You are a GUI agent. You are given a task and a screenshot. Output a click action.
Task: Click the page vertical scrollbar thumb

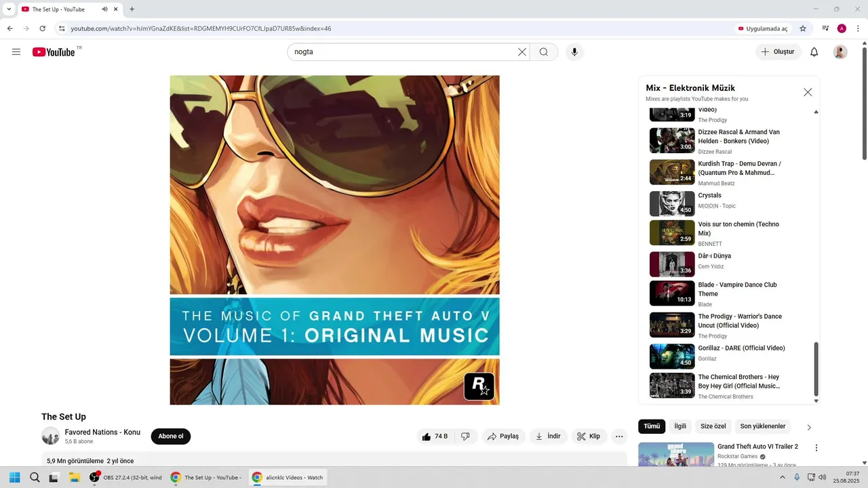864,105
